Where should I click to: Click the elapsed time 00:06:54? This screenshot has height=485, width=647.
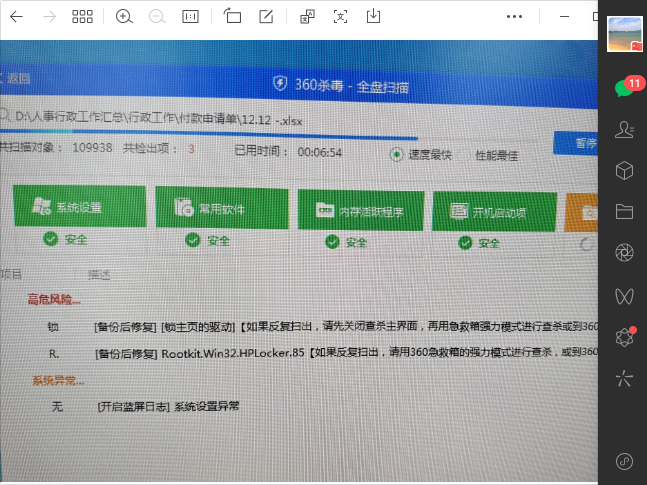pos(320,152)
